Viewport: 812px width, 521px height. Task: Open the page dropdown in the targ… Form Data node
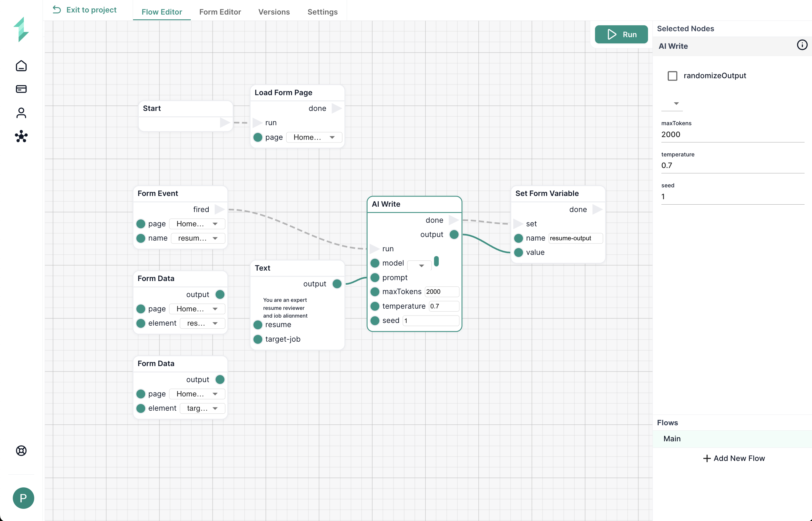click(x=197, y=394)
